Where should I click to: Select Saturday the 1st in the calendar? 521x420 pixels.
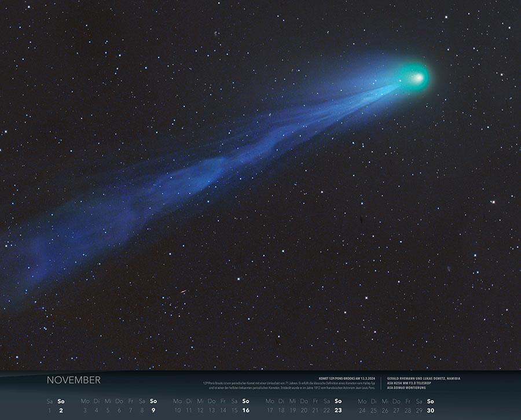(x=49, y=410)
